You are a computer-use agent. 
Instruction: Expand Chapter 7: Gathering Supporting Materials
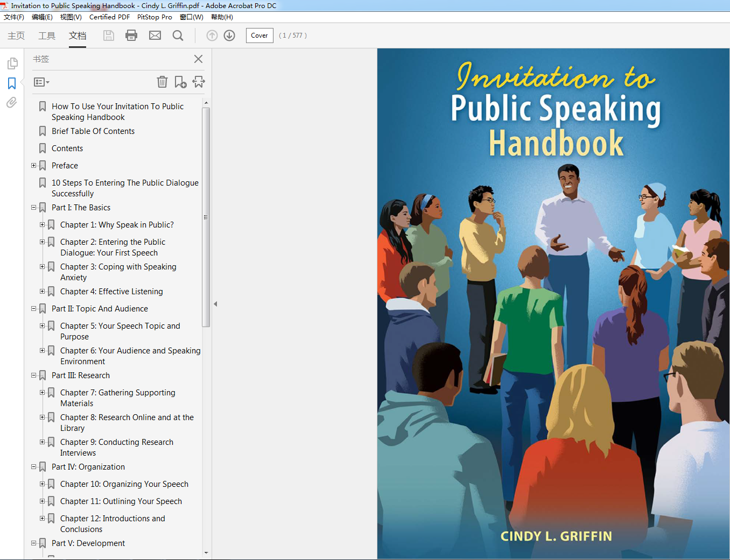(x=42, y=392)
